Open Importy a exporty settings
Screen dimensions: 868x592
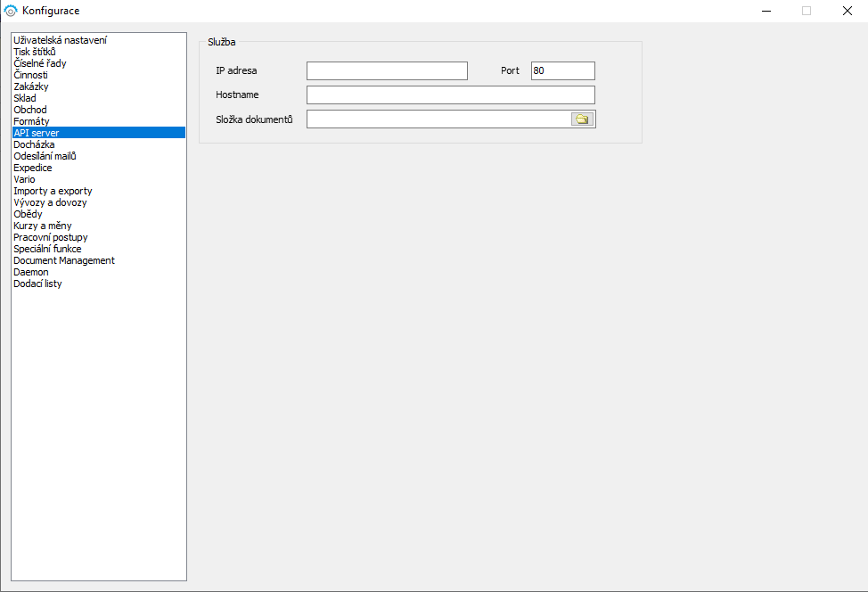click(x=99, y=191)
